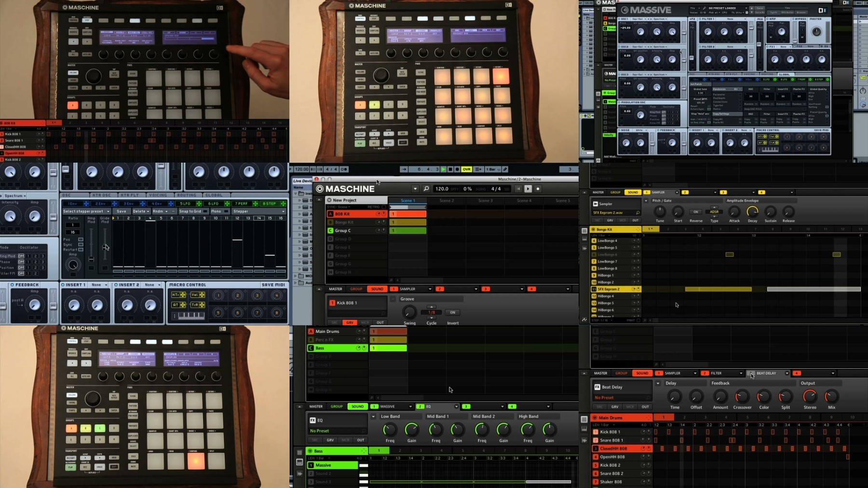Toggle the OVR overdub button in Ableton

pos(466,169)
